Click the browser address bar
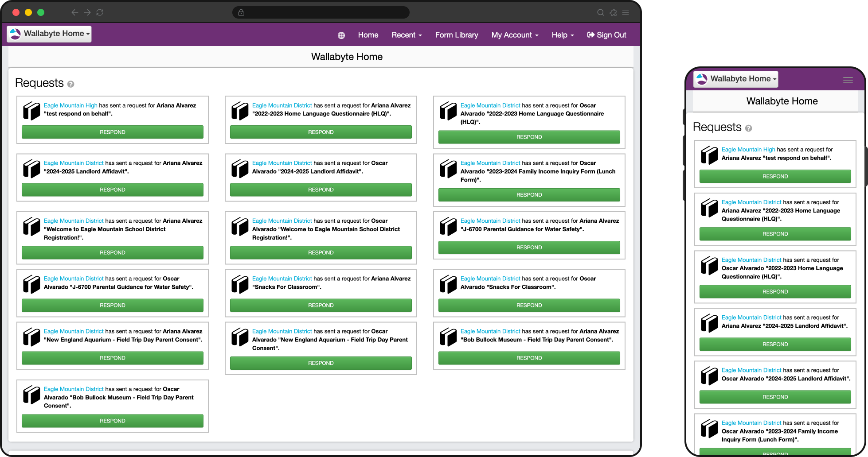Screen dimensions: 868x457 click(x=321, y=12)
